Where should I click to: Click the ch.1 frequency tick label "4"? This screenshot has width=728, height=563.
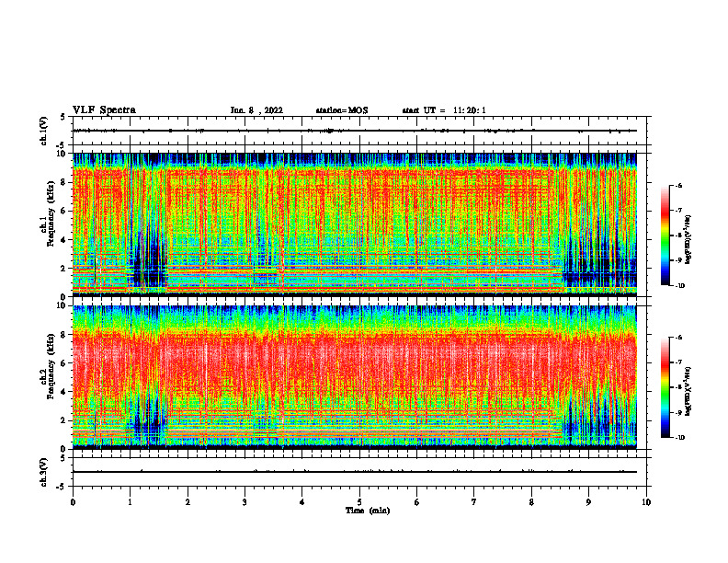click(64, 240)
